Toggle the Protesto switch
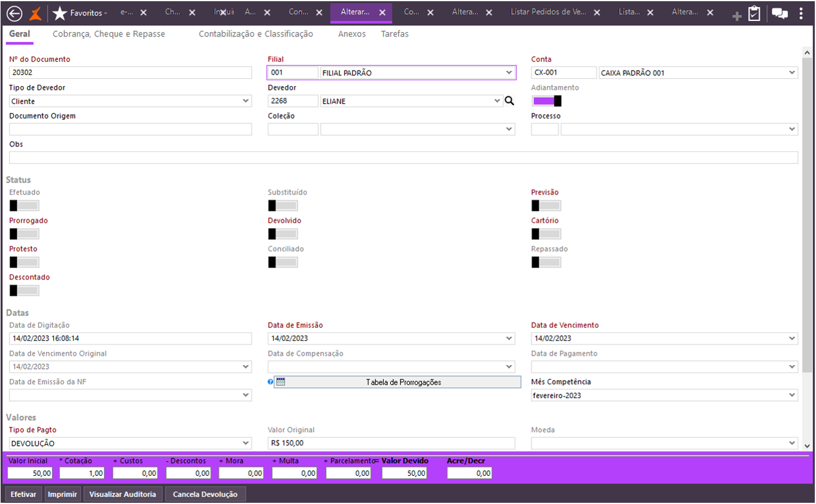This screenshot has height=504, width=816. 25,262
